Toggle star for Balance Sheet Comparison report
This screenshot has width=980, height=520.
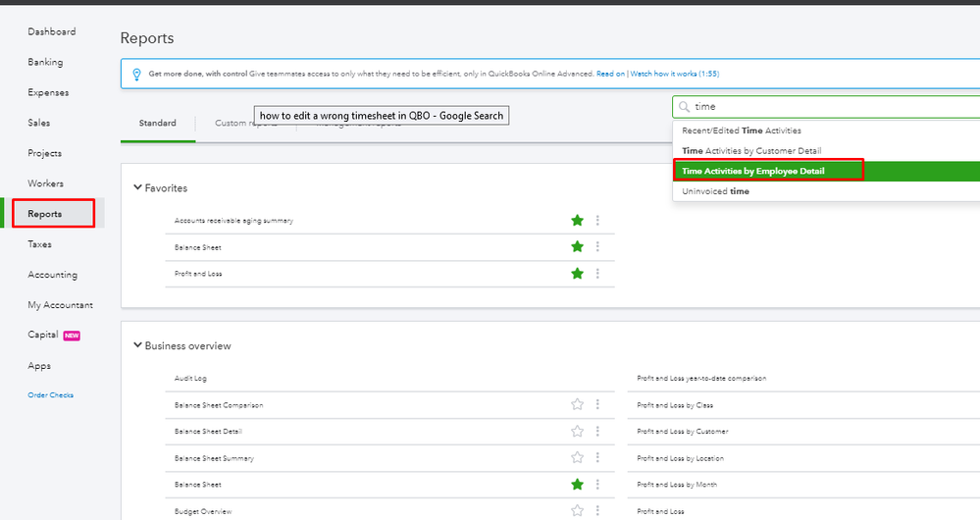[577, 404]
